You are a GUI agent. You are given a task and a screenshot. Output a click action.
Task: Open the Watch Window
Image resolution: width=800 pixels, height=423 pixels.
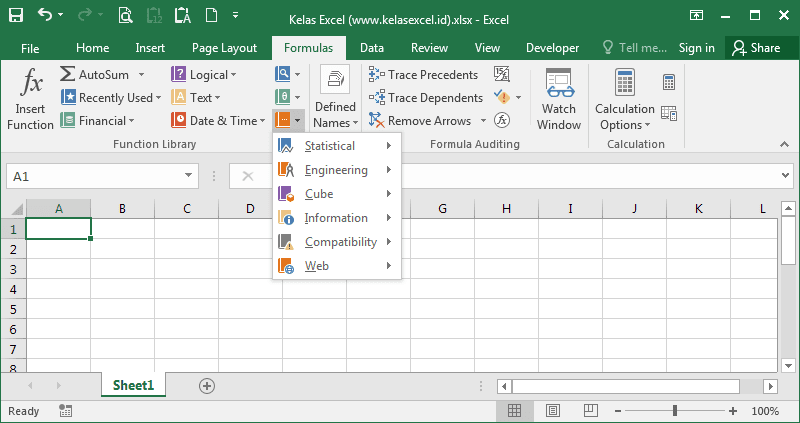point(559,99)
